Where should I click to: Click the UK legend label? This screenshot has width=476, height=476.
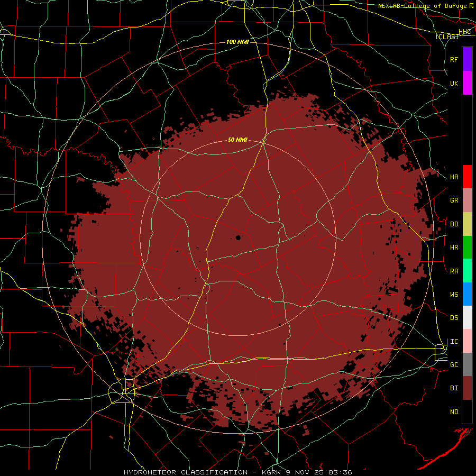[454, 83]
